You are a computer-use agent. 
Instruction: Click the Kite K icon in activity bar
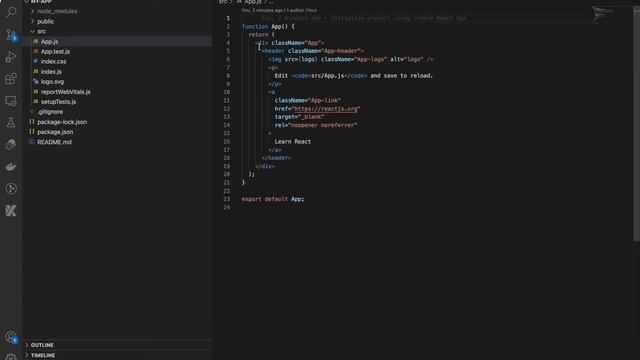coord(11,211)
